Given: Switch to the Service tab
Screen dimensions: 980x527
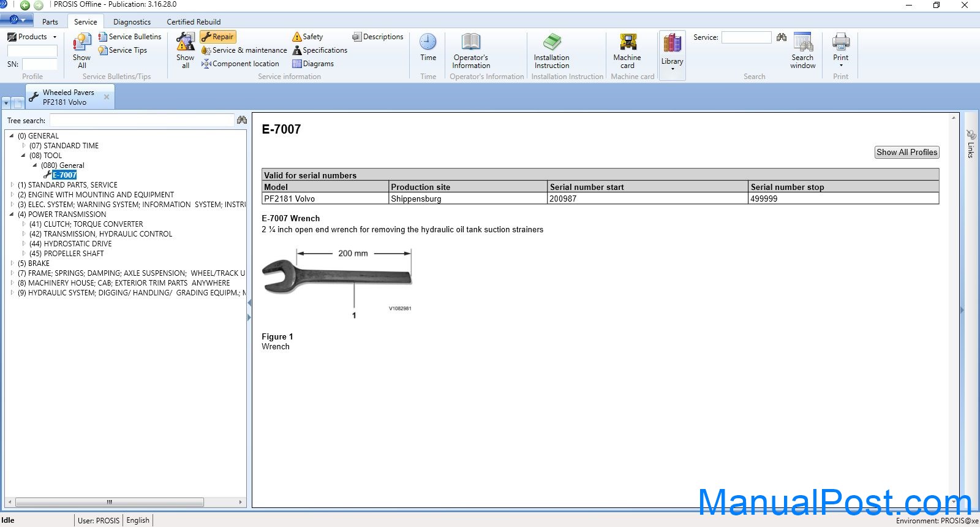Looking at the screenshot, I should click(x=86, y=21).
